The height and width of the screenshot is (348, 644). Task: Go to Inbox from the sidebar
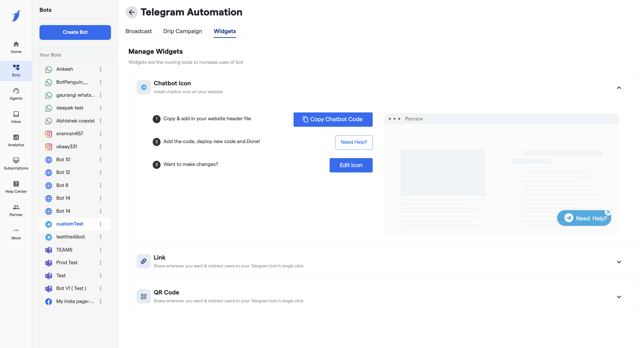point(16,117)
